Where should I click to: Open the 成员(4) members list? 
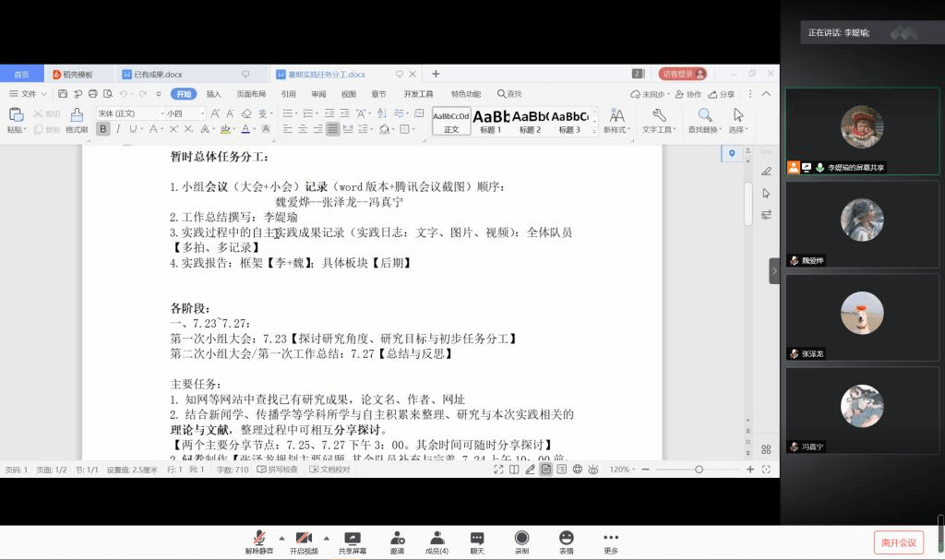pos(437,539)
